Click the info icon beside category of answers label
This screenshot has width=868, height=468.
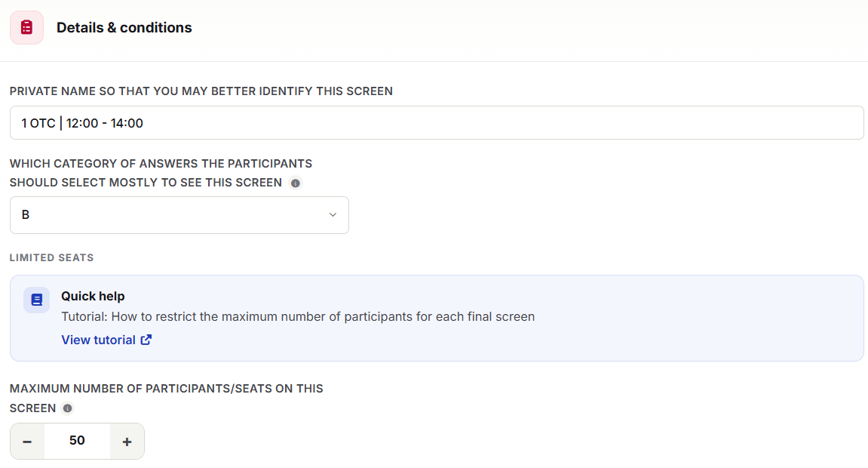pyautogui.click(x=296, y=183)
